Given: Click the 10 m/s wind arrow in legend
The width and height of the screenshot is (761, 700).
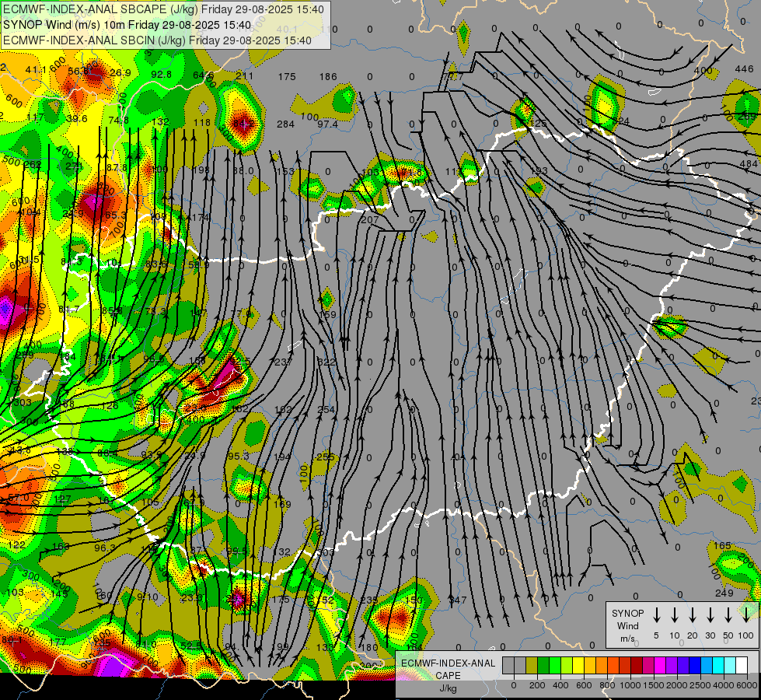Looking at the screenshot, I should pos(675,615).
